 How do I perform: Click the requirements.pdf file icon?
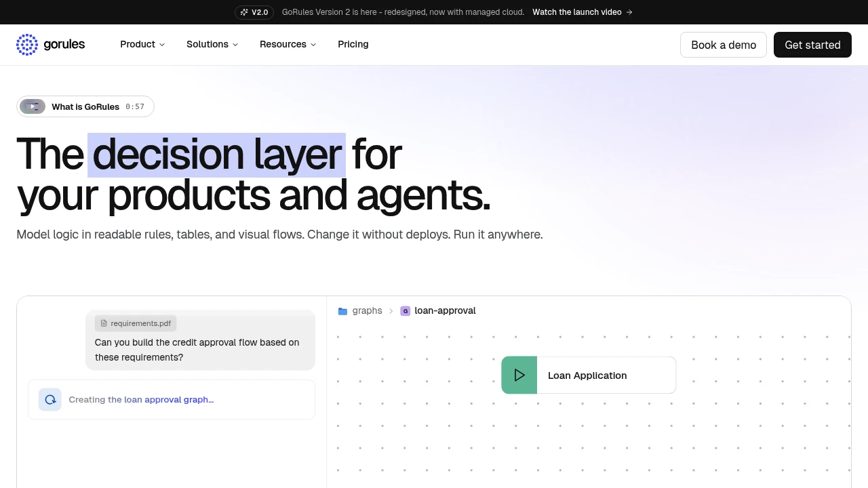point(104,323)
